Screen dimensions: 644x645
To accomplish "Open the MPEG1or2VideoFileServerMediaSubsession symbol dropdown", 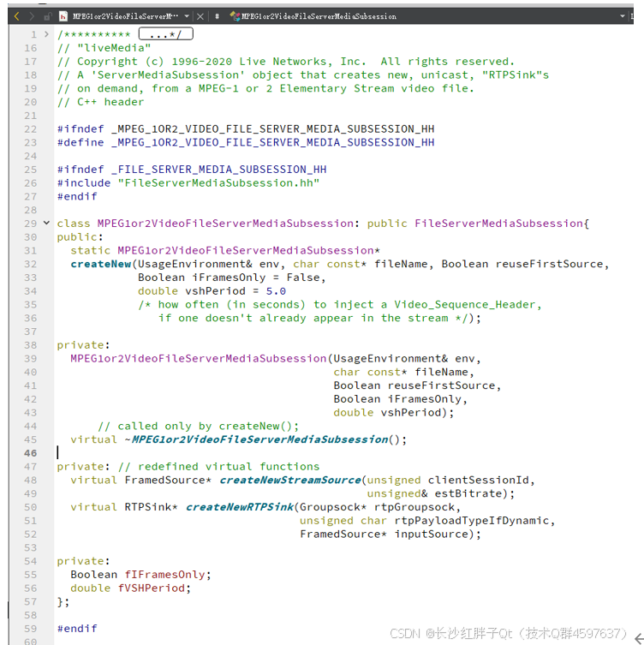I will point(319,16).
